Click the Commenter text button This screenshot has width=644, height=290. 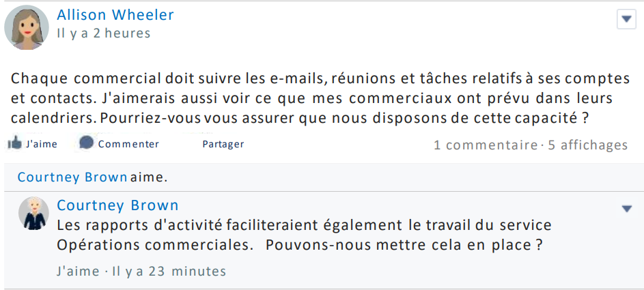[128, 144]
